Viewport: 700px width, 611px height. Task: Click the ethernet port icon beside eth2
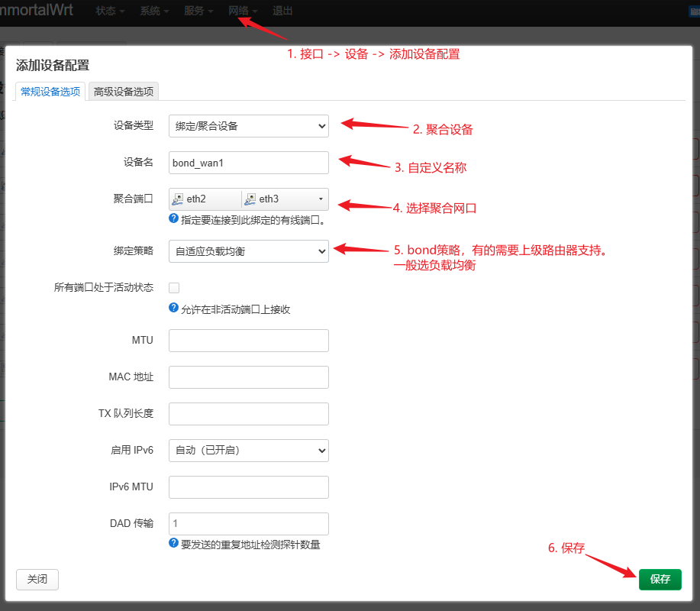pos(177,199)
